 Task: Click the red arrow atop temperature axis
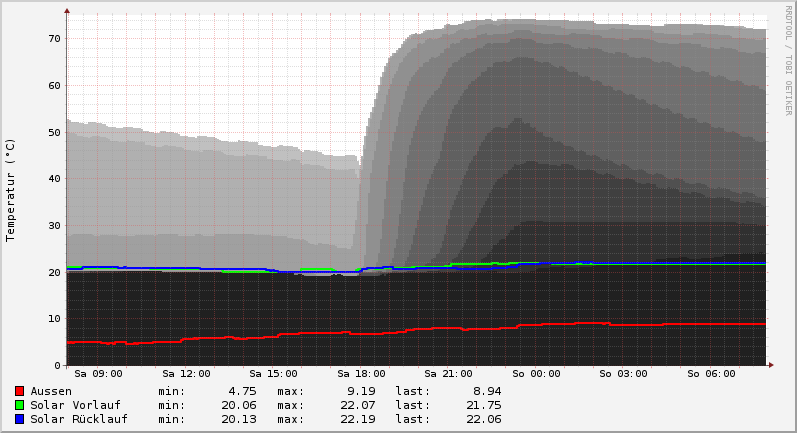67,11
